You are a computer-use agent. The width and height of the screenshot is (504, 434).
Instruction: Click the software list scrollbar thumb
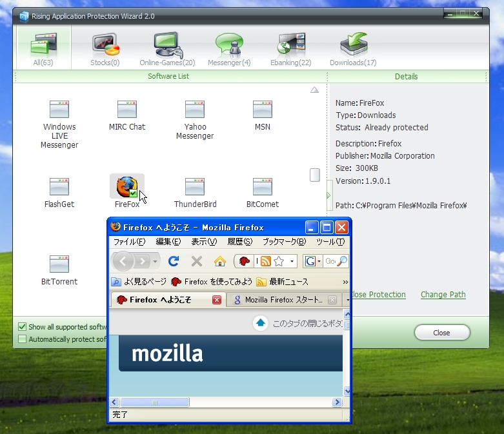pyautogui.click(x=315, y=175)
